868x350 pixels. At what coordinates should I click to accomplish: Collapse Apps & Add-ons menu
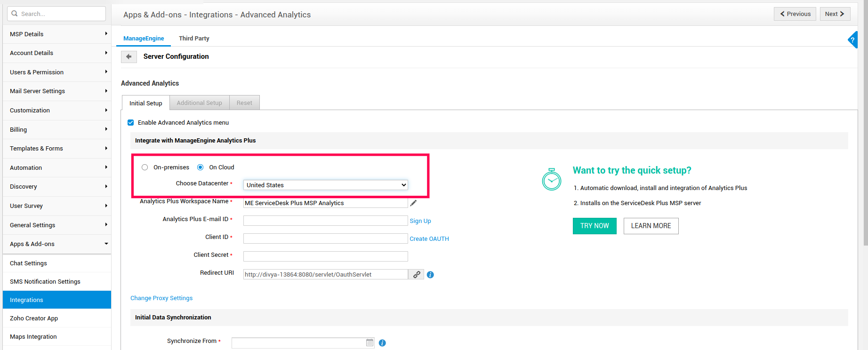57,244
